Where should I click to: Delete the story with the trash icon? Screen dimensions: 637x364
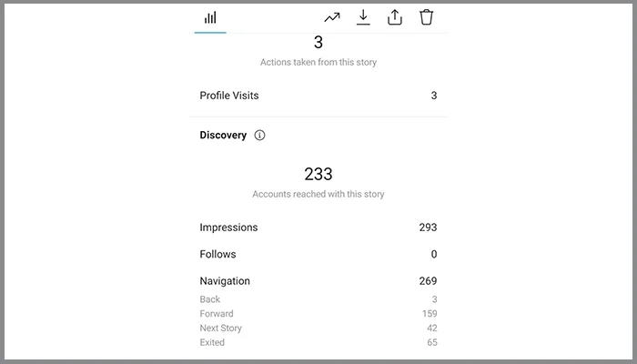[x=426, y=17]
